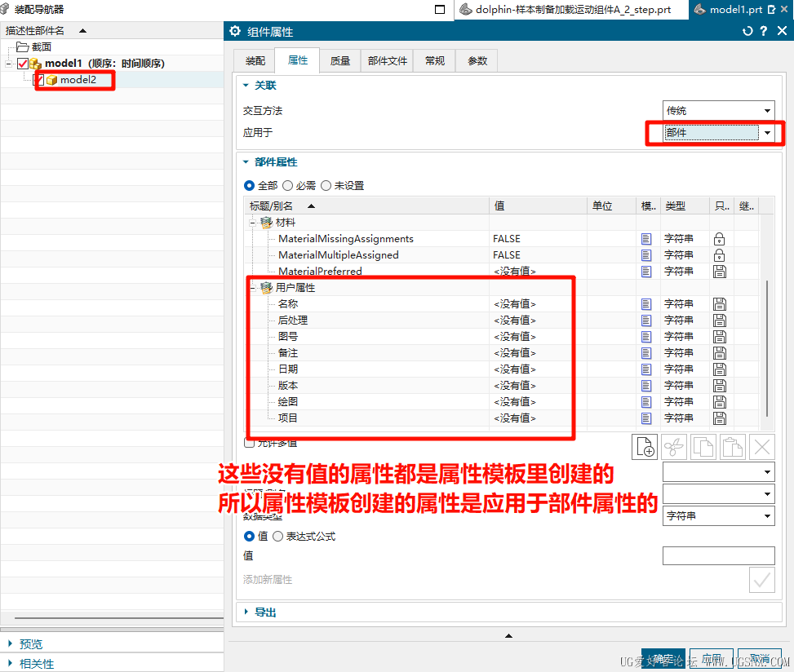Click the 值 column header
This screenshot has width=794, height=672.
pyautogui.click(x=538, y=206)
